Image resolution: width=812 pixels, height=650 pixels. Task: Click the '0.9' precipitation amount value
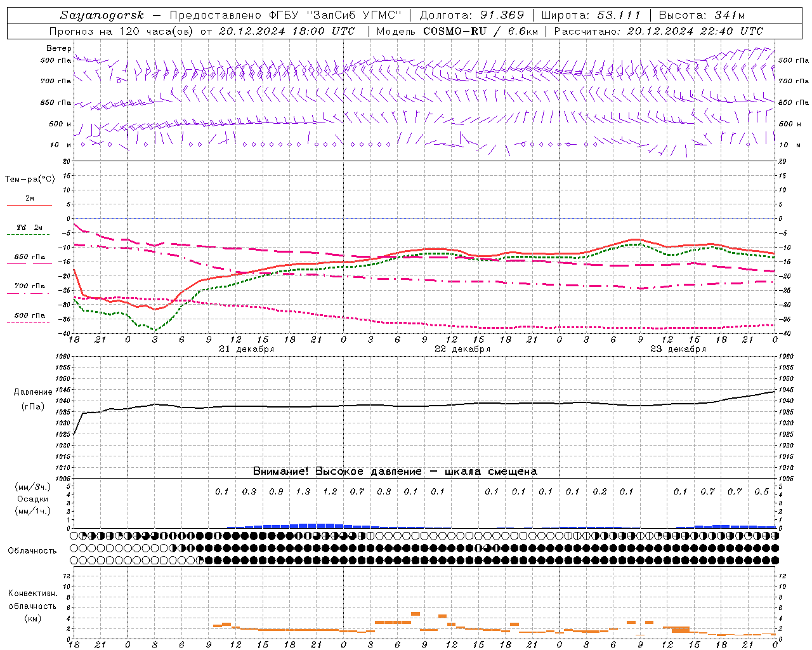pos(276,491)
